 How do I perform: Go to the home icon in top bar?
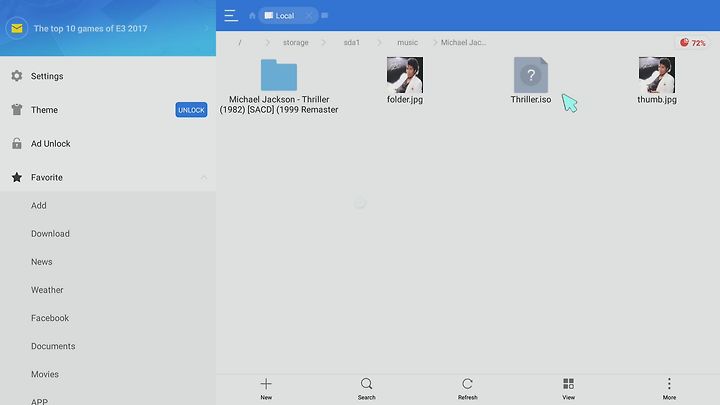point(252,16)
